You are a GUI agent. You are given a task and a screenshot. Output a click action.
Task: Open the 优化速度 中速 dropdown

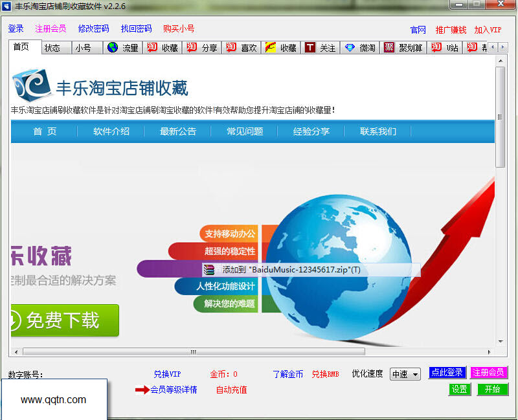pyautogui.click(x=405, y=374)
